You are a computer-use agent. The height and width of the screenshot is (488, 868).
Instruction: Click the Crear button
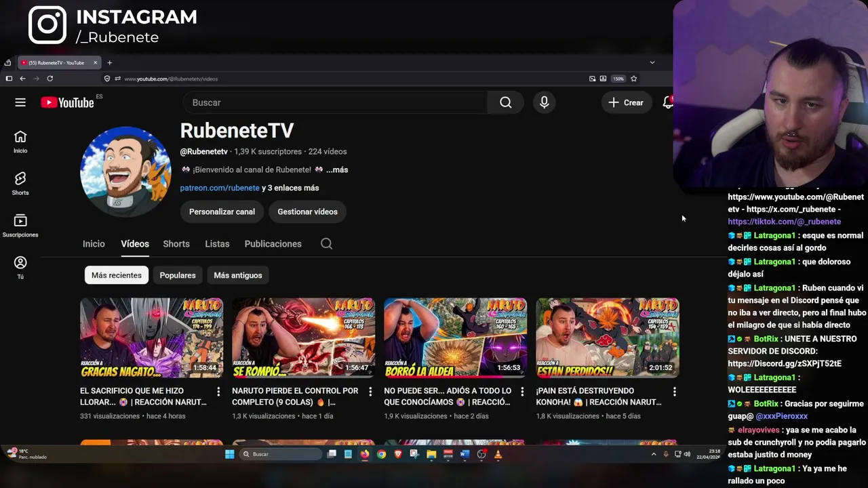pos(626,102)
